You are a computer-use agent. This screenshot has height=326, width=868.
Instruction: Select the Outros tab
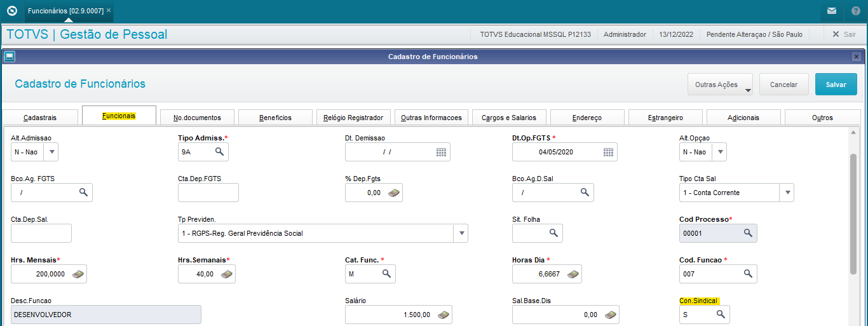[x=822, y=118]
